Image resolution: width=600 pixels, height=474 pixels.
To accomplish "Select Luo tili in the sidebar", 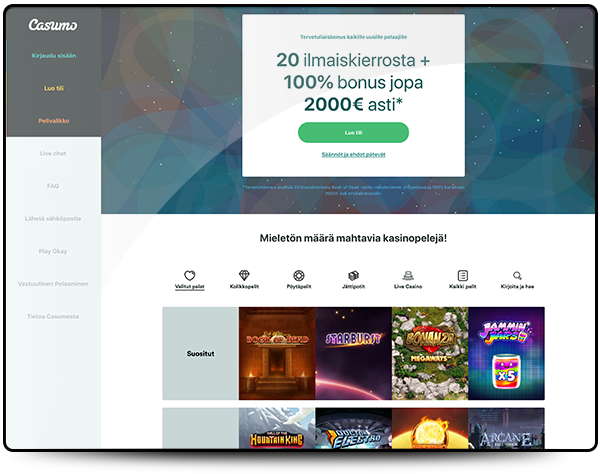I will click(54, 88).
